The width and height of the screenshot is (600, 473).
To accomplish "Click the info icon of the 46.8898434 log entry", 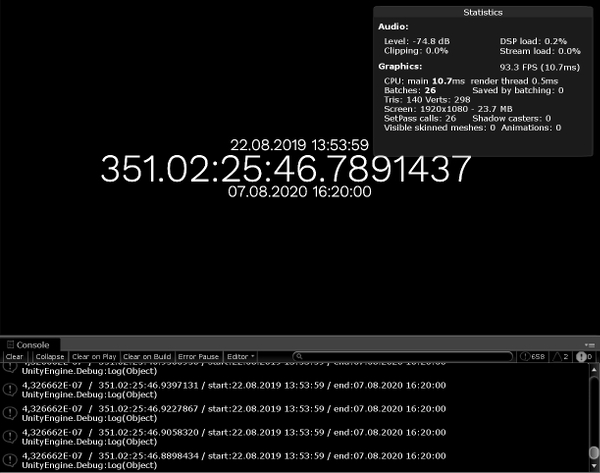I will click(x=9, y=460).
